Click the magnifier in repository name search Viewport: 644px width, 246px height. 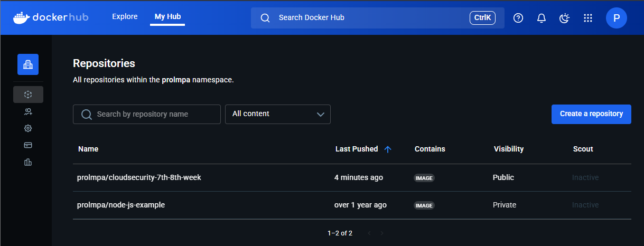coord(86,115)
